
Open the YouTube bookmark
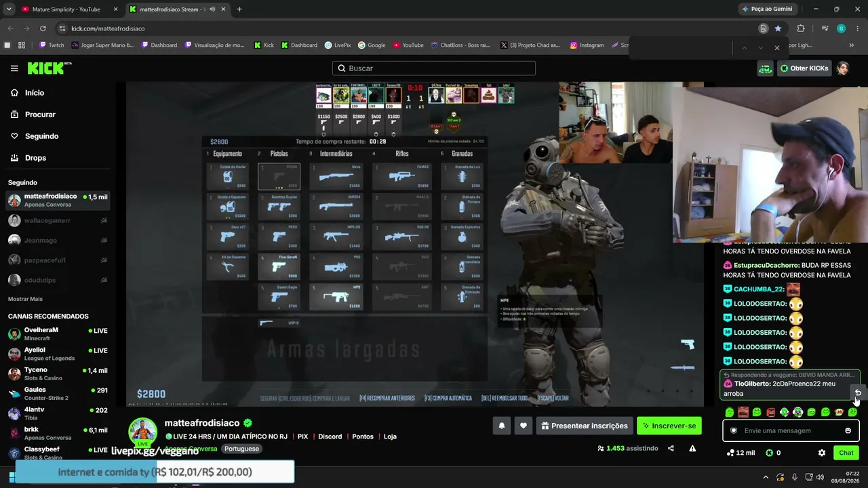pos(408,45)
